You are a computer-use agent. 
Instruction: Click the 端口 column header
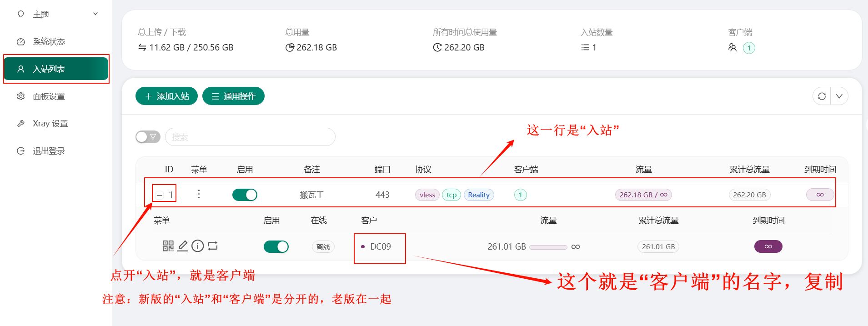382,170
